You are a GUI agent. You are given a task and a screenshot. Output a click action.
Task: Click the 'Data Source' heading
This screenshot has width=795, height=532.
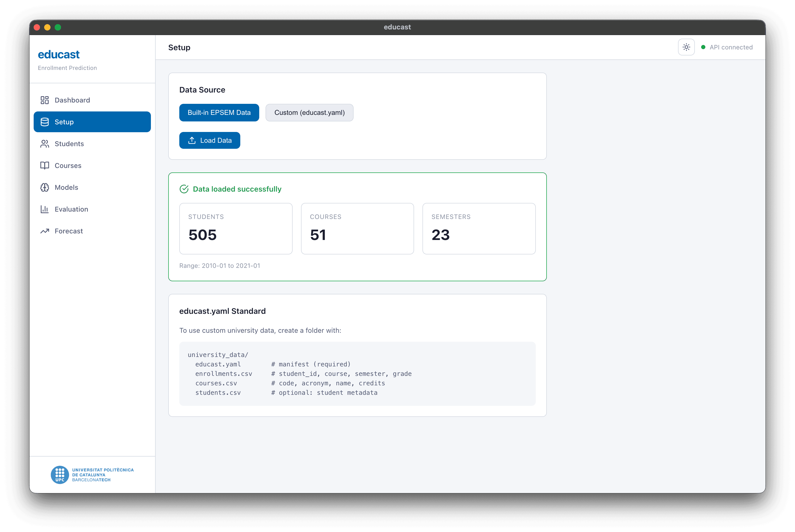click(x=202, y=90)
